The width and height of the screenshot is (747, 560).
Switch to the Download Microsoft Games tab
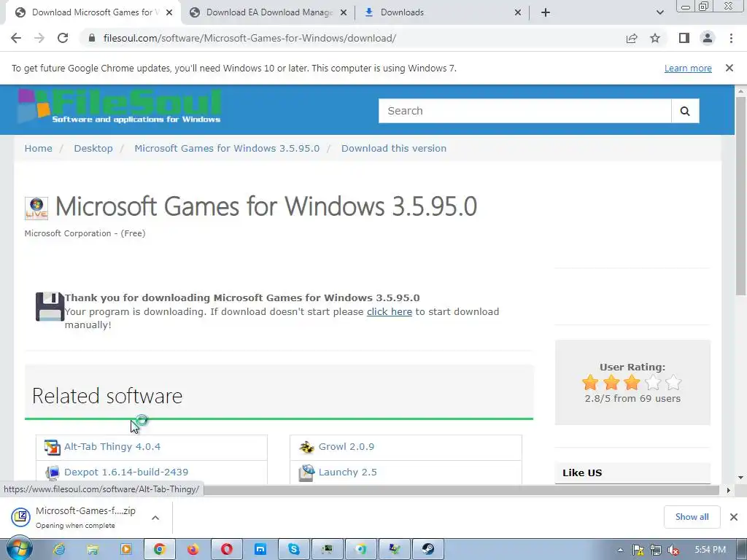coord(93,12)
